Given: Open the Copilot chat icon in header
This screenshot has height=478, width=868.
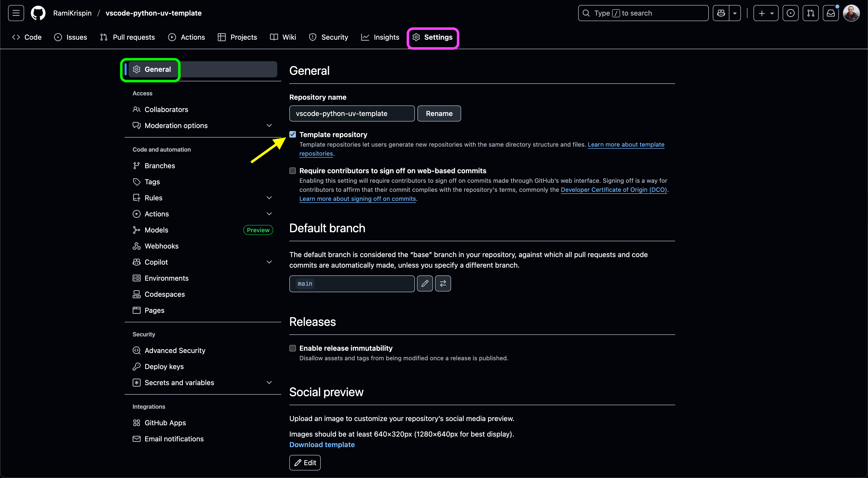Looking at the screenshot, I should [721, 13].
